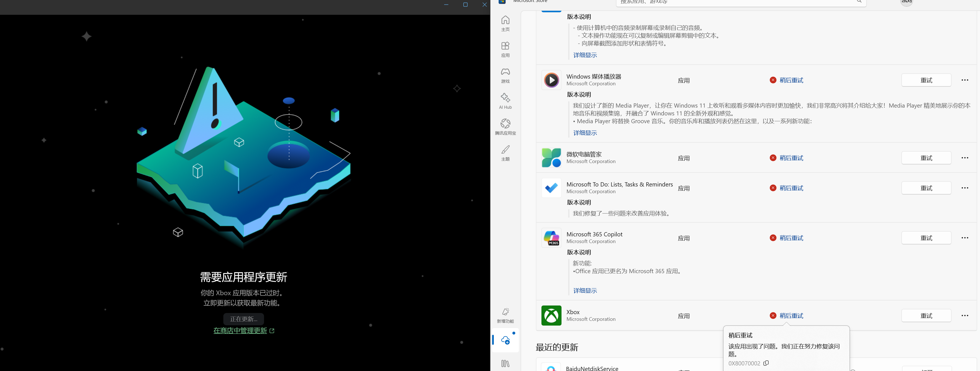The width and height of the screenshot is (980, 371).
Task: Open 新增功能 what's new in the sidebar
Action: point(505,315)
